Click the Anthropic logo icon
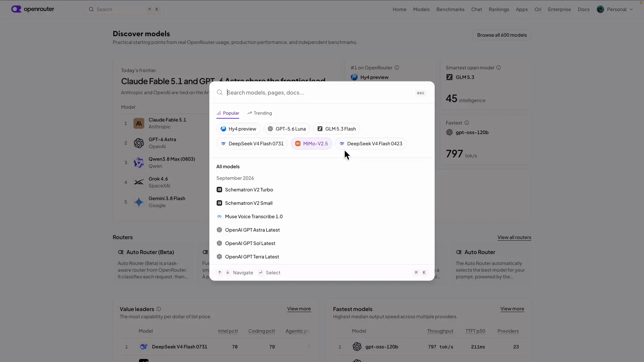This screenshot has height=362, width=644. coord(139,123)
